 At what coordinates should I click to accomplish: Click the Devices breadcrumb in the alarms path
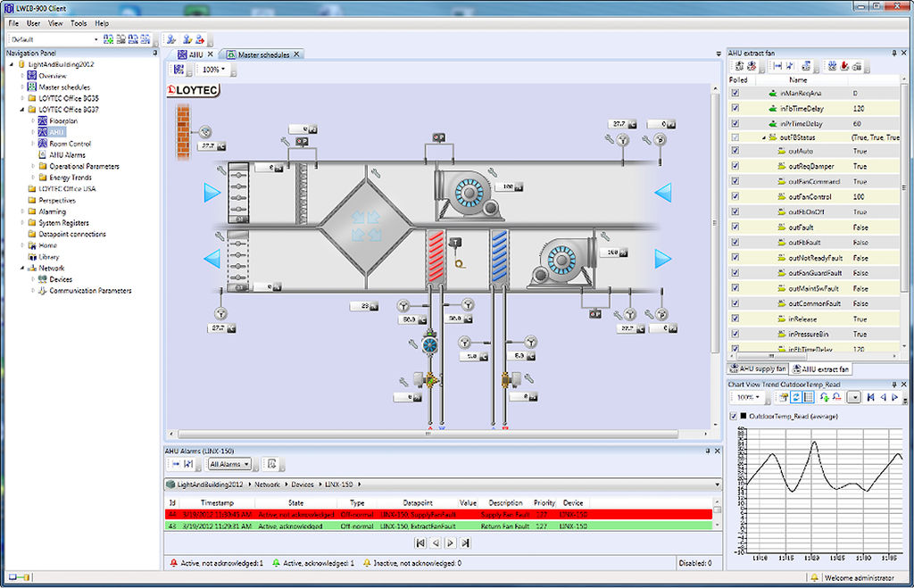coord(303,484)
